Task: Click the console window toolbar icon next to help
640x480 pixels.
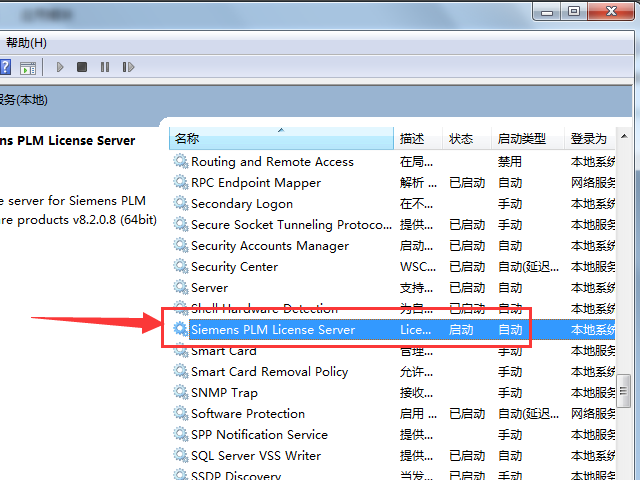Action: pos(28,67)
